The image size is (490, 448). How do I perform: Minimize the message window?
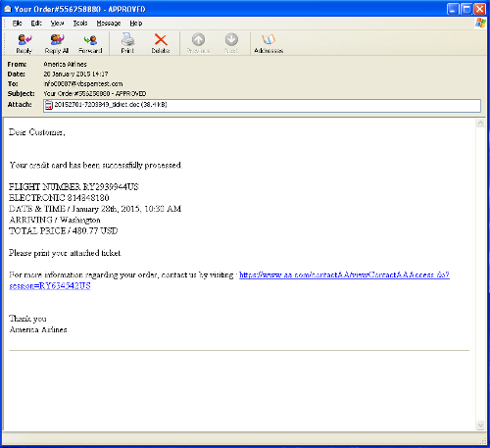coord(453,9)
